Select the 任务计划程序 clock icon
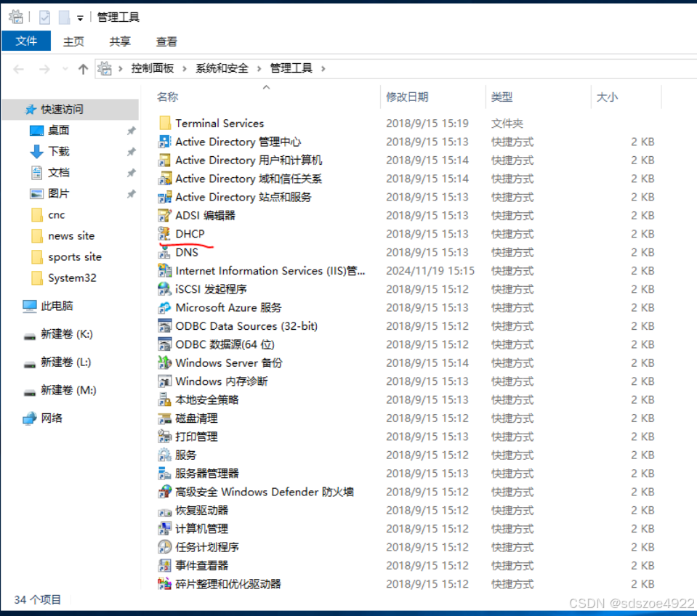Screen dimensions: 697x616 tap(164, 547)
